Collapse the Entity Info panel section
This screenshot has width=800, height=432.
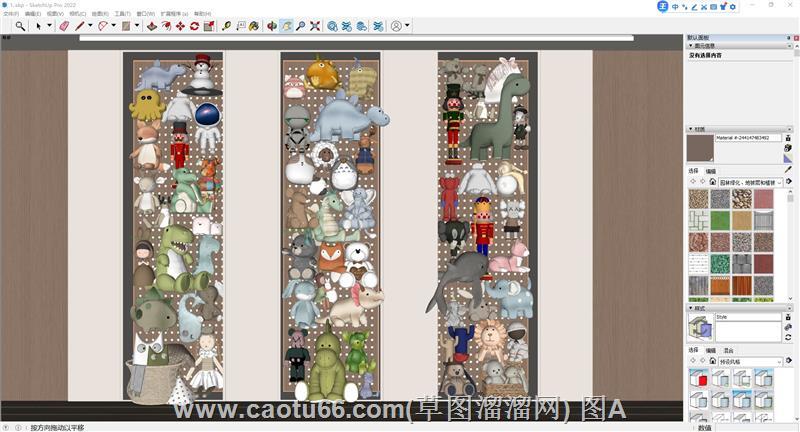691,46
